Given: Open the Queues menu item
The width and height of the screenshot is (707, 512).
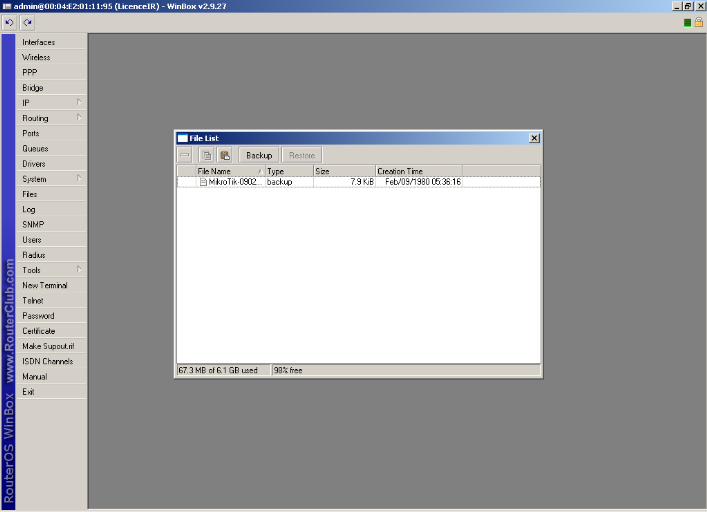Looking at the screenshot, I should (51, 149).
